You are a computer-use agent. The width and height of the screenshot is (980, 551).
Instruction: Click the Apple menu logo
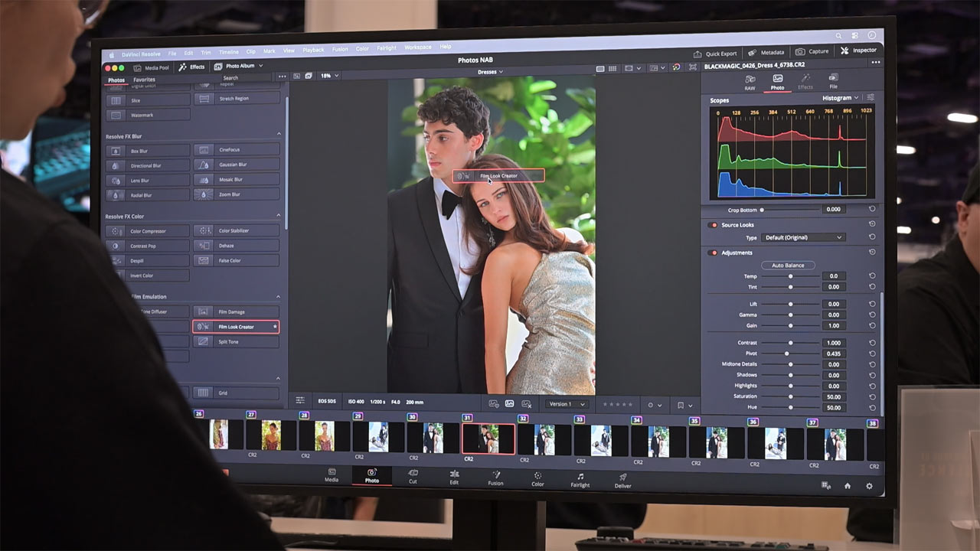[x=112, y=55]
